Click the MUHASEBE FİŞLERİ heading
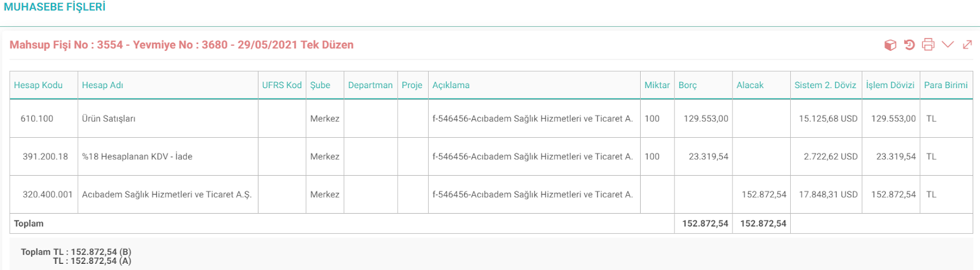Viewport: 980px width, 270px height. coord(55,7)
